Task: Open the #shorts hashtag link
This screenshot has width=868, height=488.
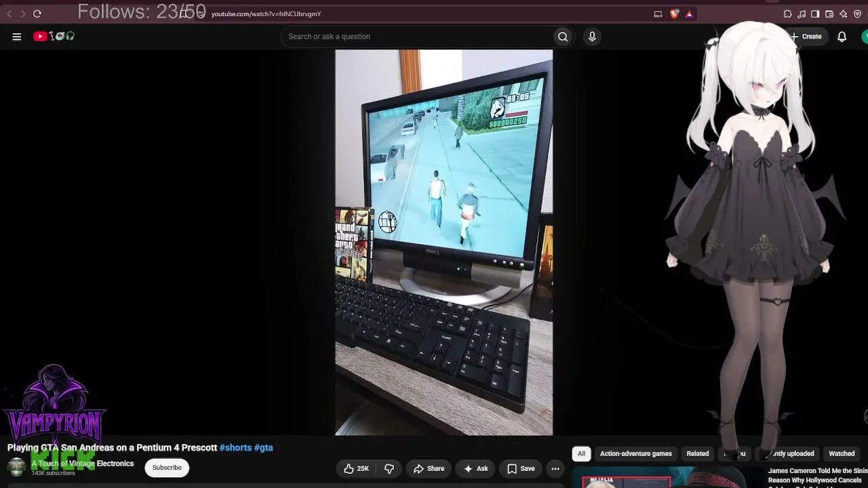Action: 235,447
